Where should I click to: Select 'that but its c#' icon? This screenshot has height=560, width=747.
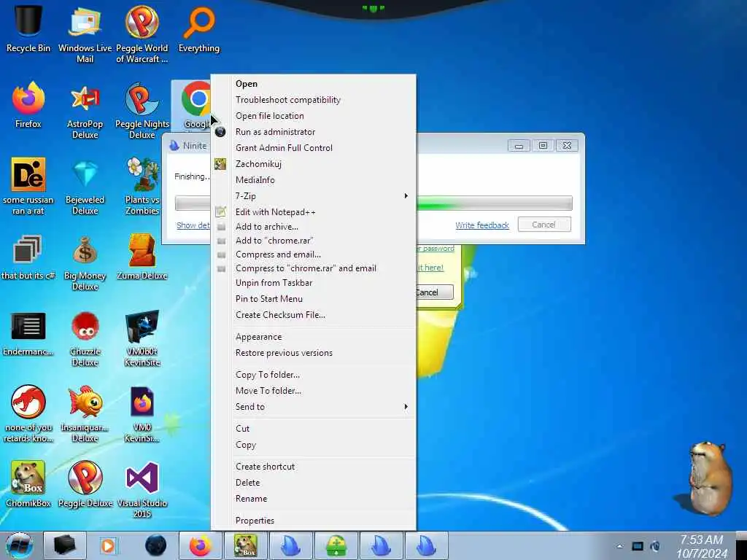(x=28, y=257)
